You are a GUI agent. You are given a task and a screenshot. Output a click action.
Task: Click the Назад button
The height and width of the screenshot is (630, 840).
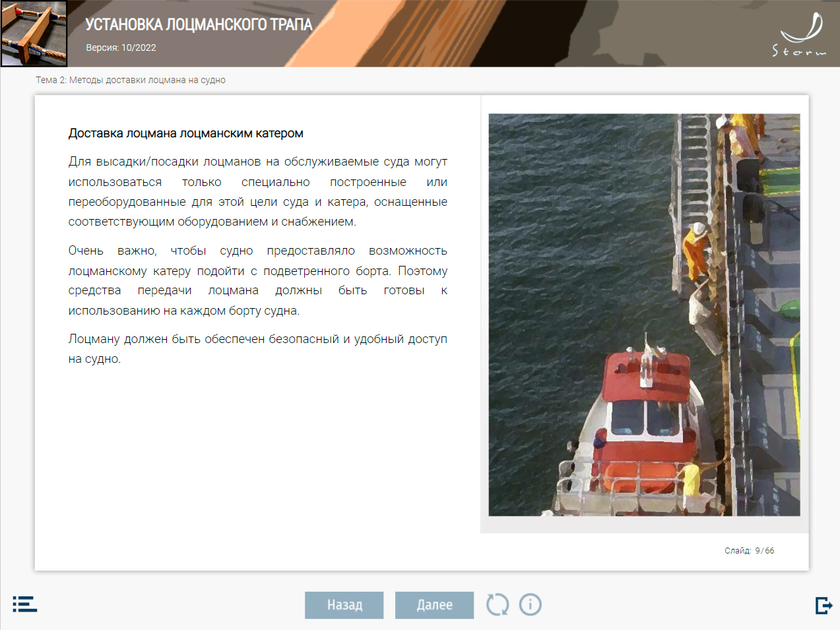coord(344,605)
